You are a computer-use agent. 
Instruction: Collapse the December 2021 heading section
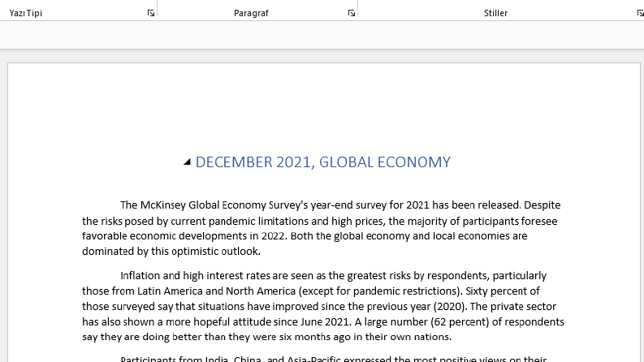(x=188, y=162)
